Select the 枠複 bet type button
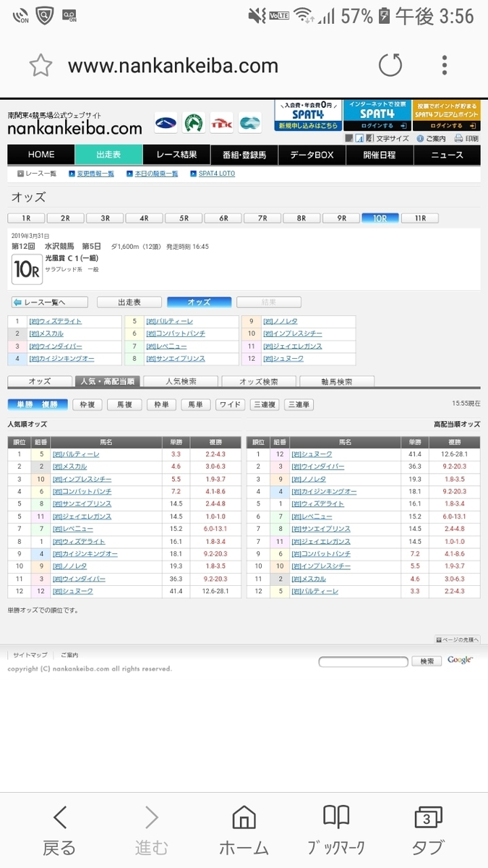Image resolution: width=488 pixels, height=868 pixels. 87,405
